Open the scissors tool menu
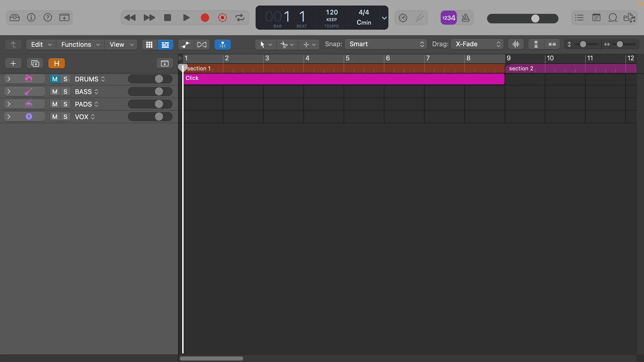The image size is (644, 362). (287, 44)
